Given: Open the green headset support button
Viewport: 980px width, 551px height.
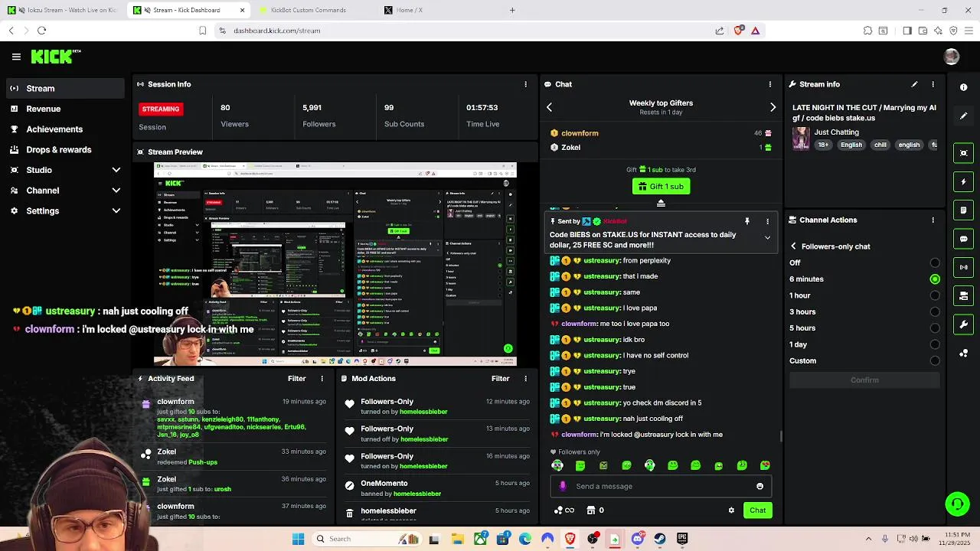Looking at the screenshot, I should tap(957, 504).
